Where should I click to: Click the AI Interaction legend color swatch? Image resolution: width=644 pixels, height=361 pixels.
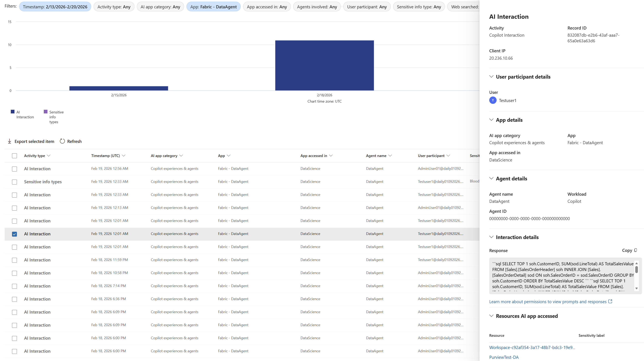coord(12,112)
